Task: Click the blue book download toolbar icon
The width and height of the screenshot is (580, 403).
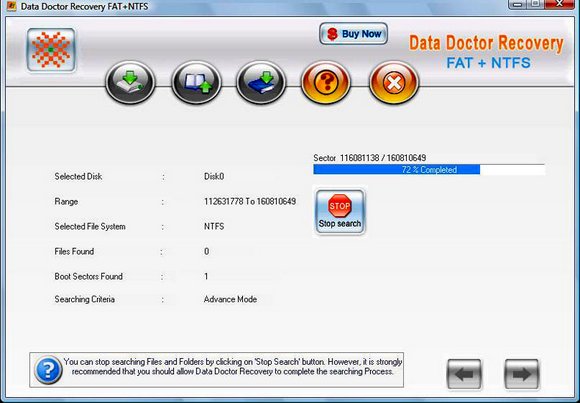Action: tap(261, 82)
